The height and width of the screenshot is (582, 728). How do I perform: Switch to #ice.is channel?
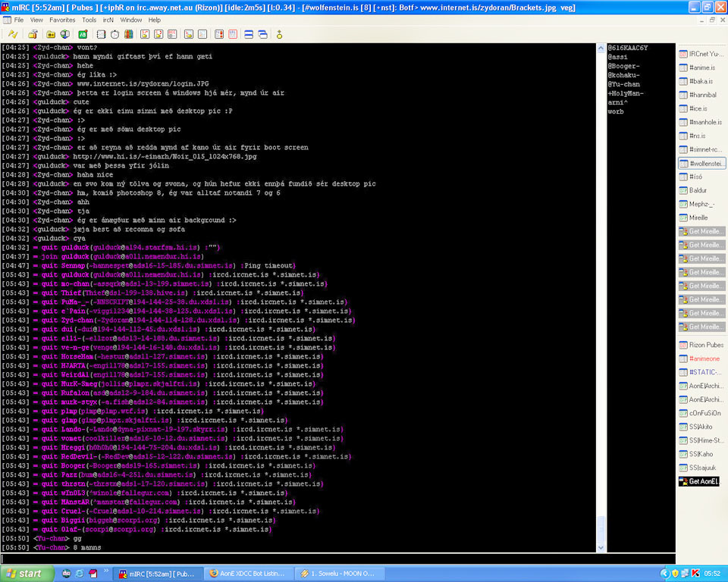click(701, 108)
